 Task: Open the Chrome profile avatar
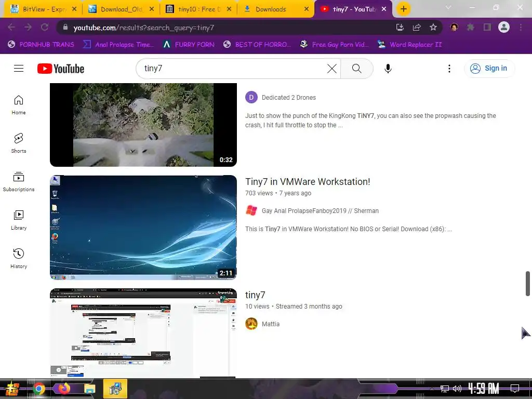point(504,28)
